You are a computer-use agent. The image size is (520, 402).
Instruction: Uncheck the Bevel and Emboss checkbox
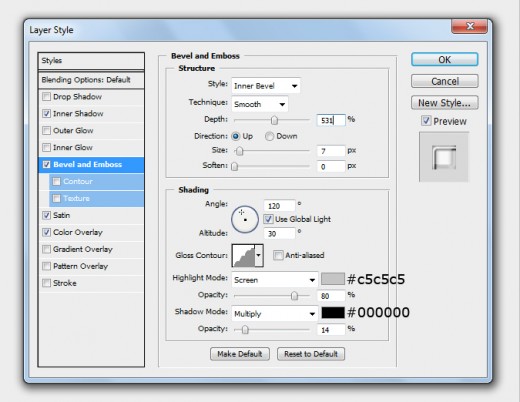46,164
